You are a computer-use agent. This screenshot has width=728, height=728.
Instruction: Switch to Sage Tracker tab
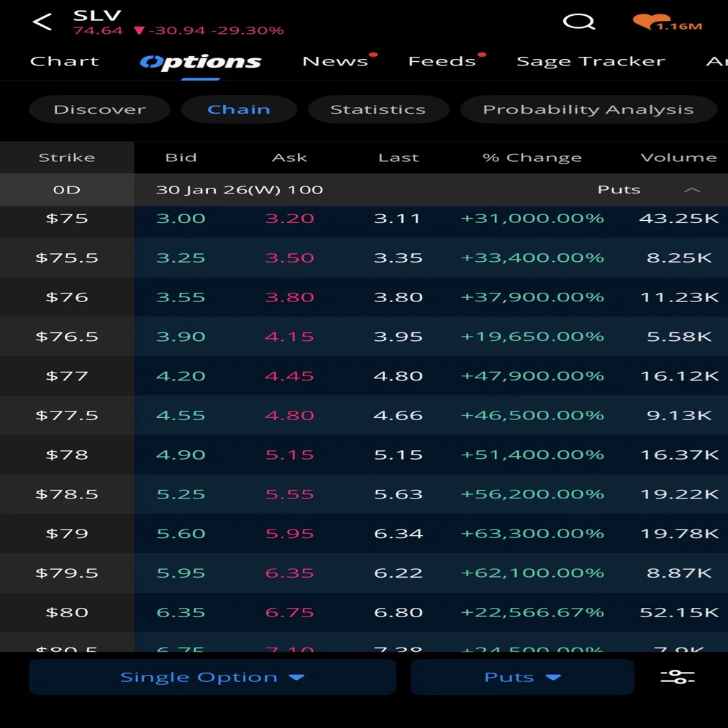point(591,61)
